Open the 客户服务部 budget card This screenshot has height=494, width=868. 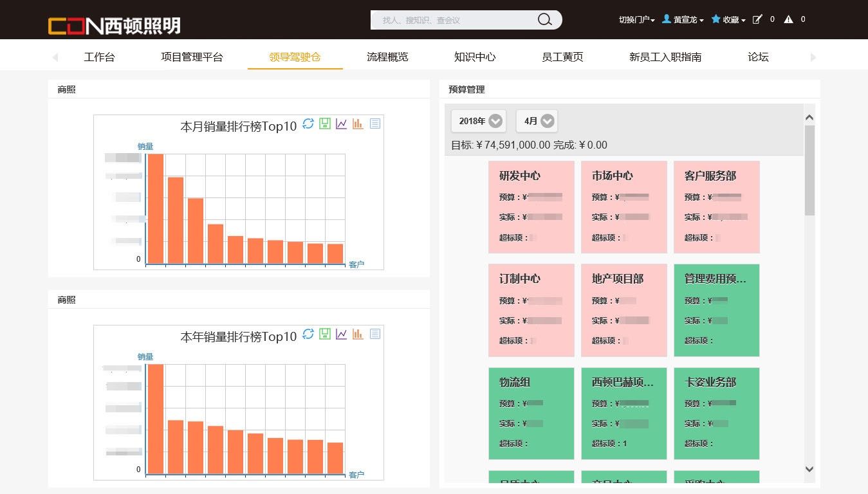tap(717, 207)
